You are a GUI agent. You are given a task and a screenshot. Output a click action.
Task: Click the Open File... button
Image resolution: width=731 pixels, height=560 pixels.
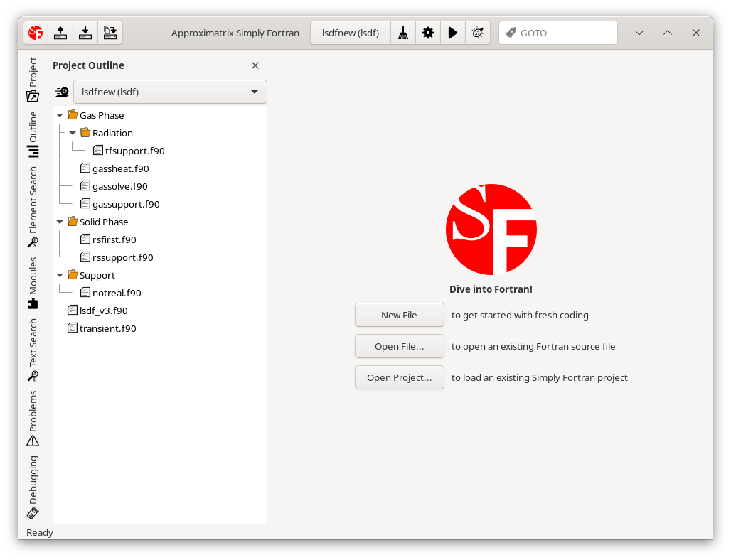click(x=400, y=346)
